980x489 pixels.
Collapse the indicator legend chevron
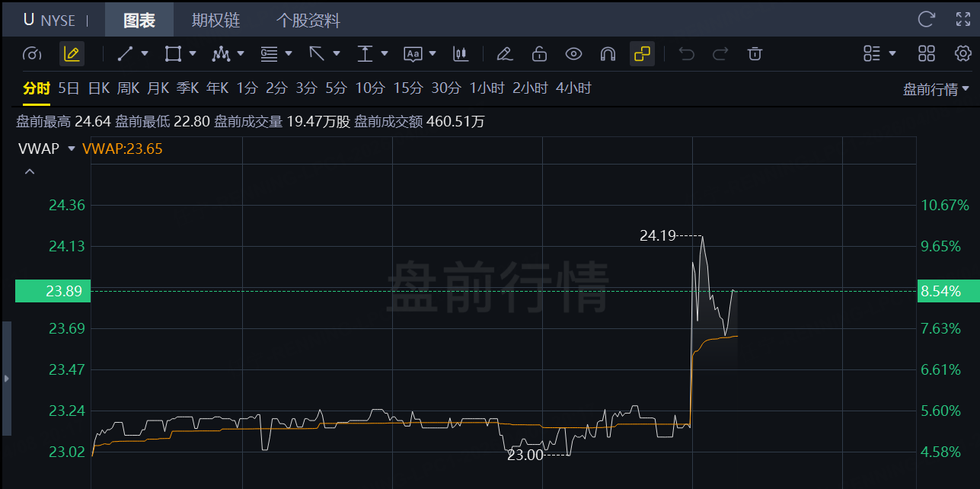click(30, 171)
